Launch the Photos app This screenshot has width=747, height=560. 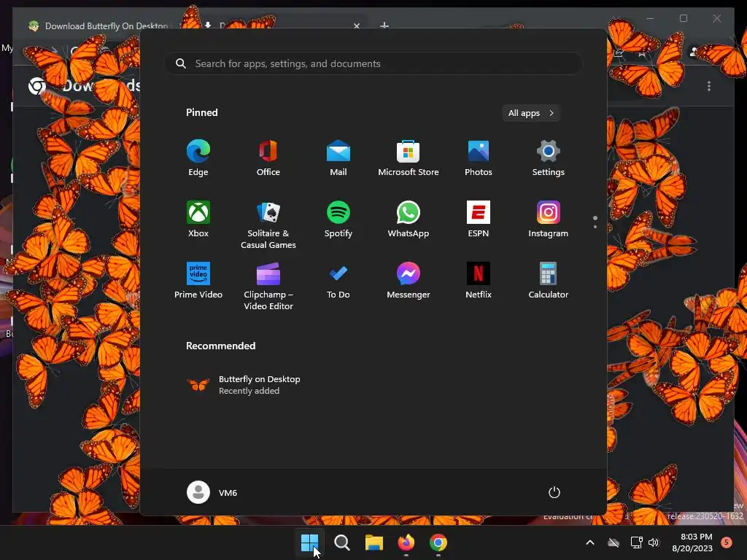479,158
